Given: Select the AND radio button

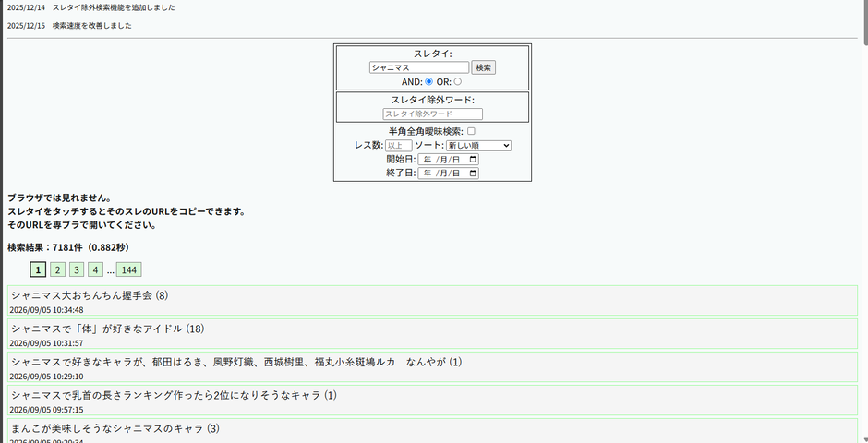Looking at the screenshot, I should tap(429, 81).
